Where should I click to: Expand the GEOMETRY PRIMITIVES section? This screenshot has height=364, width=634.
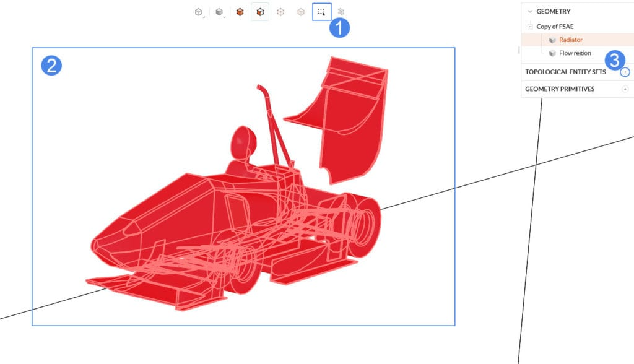click(625, 89)
